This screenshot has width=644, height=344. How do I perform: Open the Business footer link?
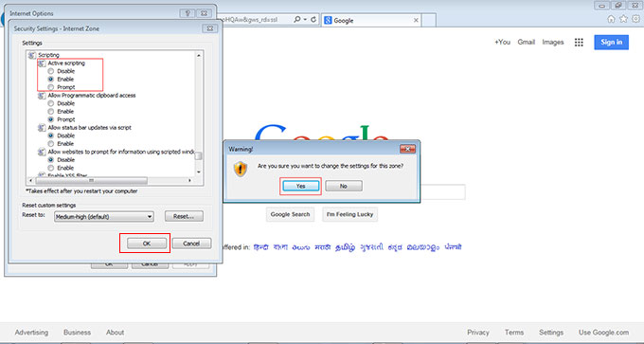(78, 333)
